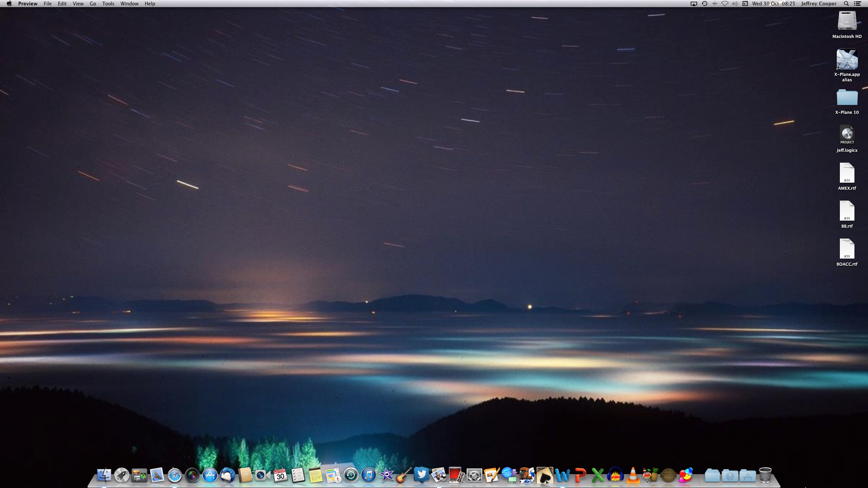Screen dimensions: 868x488
Task: Open Mission Control in the Dock
Action: coord(139,475)
